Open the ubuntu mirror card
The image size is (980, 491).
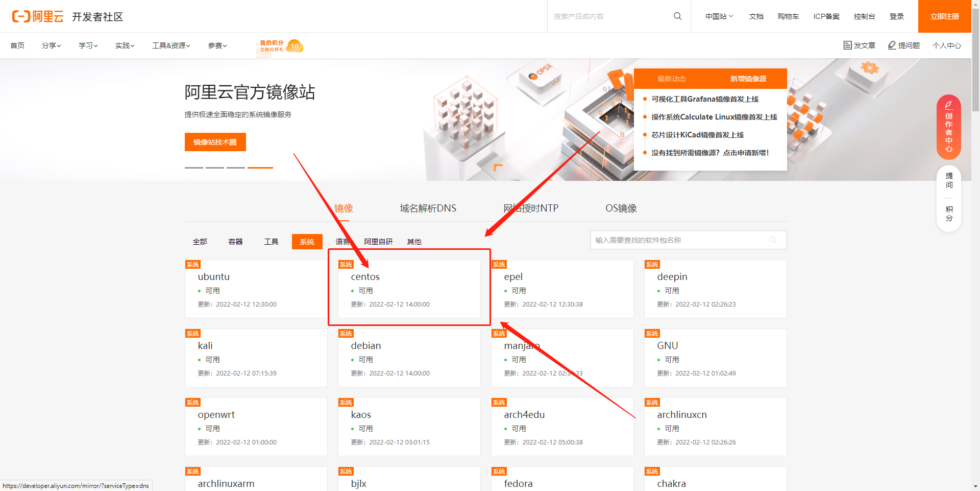(x=256, y=289)
